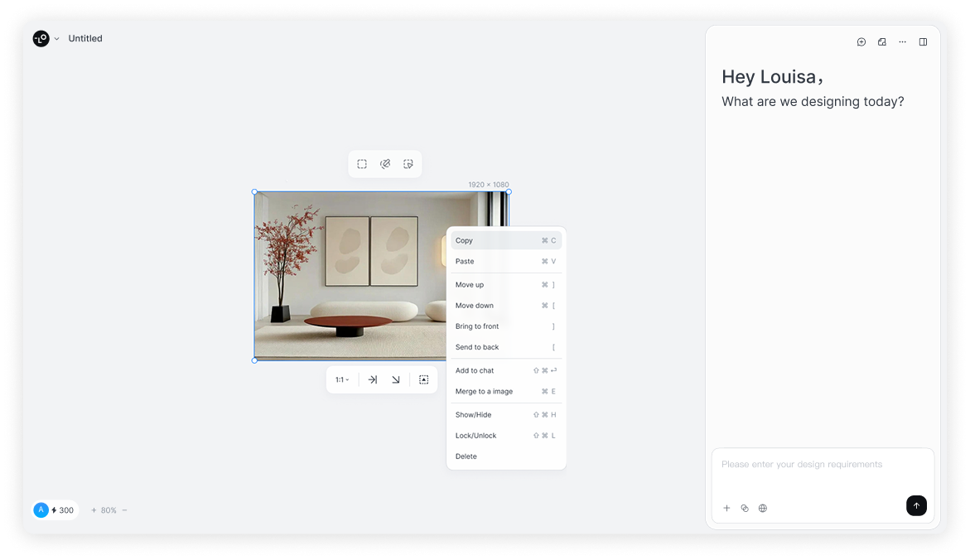Click the 80% zoom level value
Viewport: 970px width, 560px height.
click(x=109, y=510)
